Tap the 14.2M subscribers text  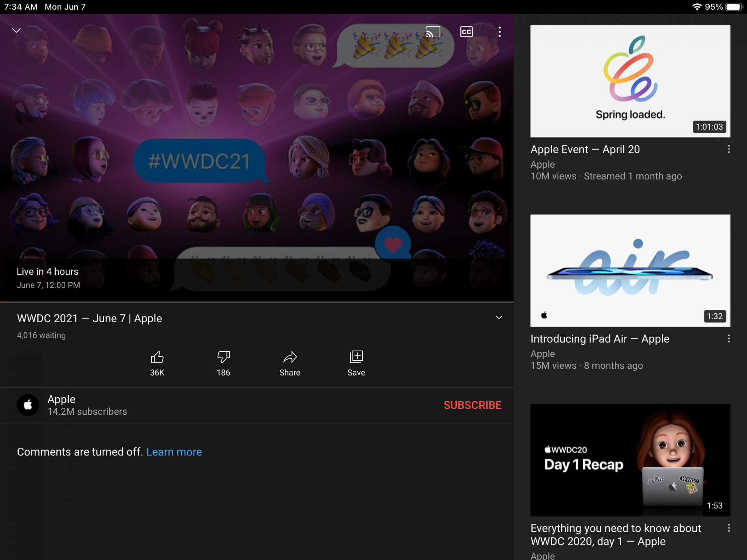point(87,411)
